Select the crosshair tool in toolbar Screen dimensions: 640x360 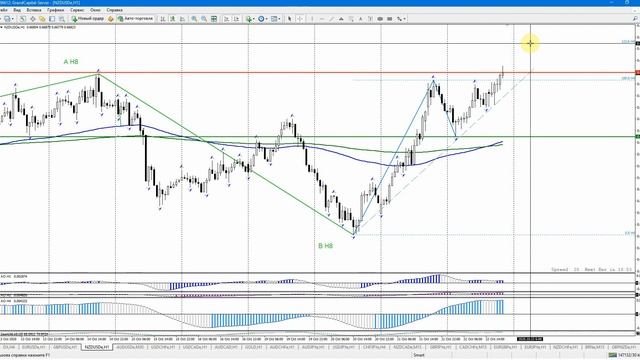[x=300, y=19]
